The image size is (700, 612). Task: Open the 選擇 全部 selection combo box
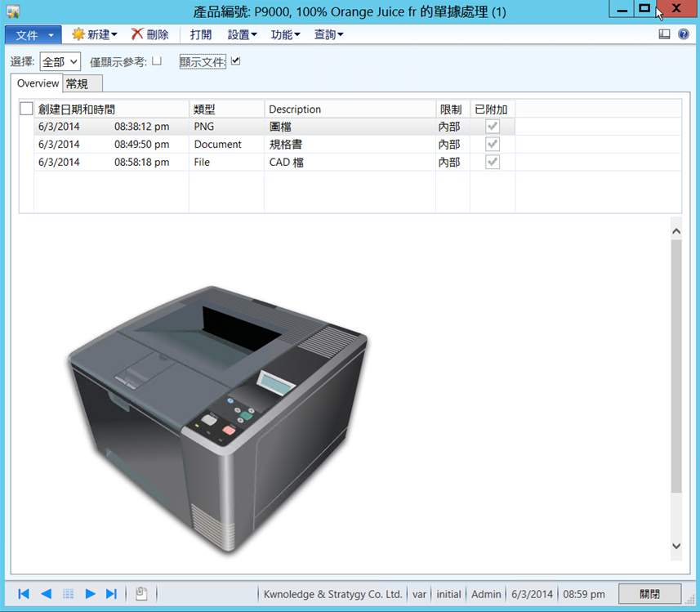[60, 61]
